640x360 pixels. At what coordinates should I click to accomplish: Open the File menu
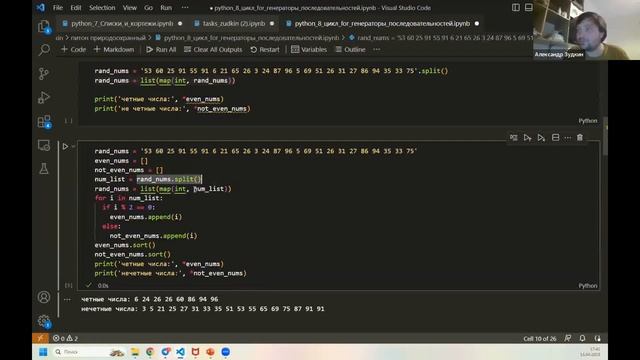click(x=58, y=8)
